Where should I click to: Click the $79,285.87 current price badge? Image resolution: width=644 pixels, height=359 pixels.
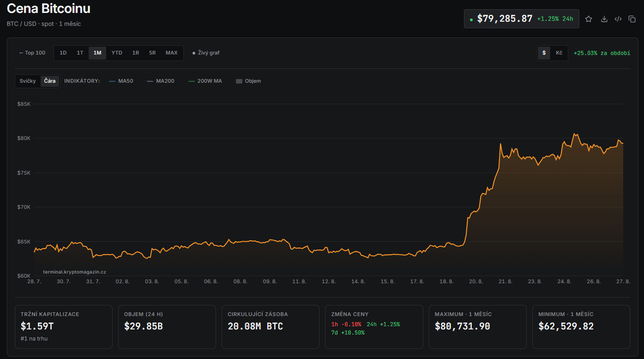tap(522, 19)
